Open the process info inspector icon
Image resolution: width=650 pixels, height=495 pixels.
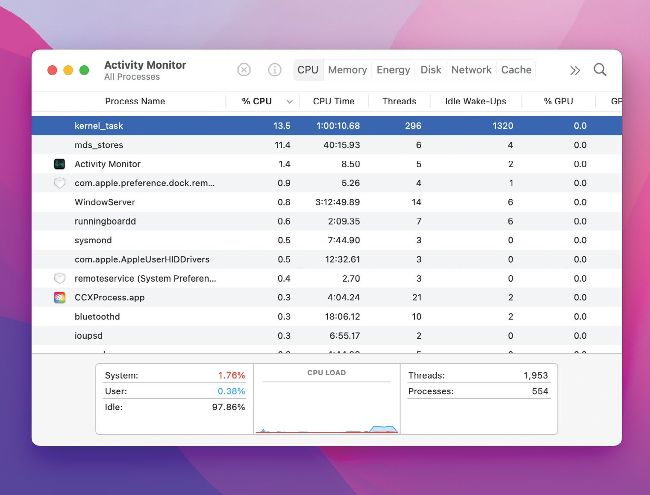click(x=274, y=70)
